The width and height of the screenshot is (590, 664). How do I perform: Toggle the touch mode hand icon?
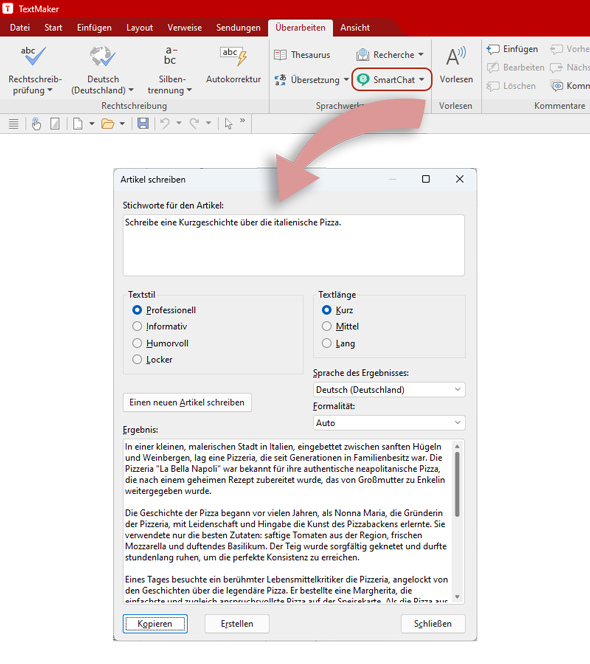[x=36, y=124]
